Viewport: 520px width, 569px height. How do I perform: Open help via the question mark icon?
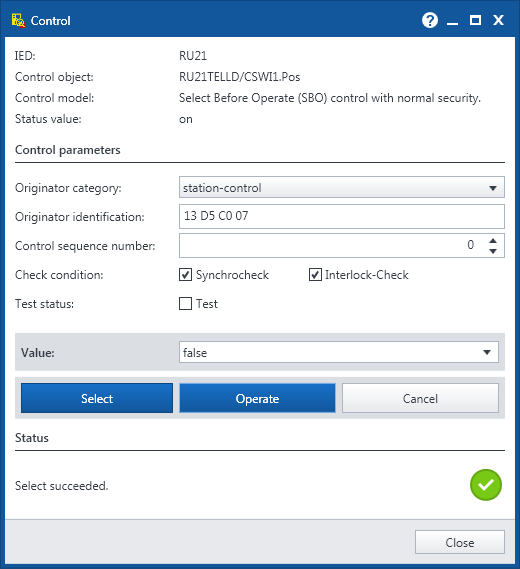pyautogui.click(x=430, y=20)
